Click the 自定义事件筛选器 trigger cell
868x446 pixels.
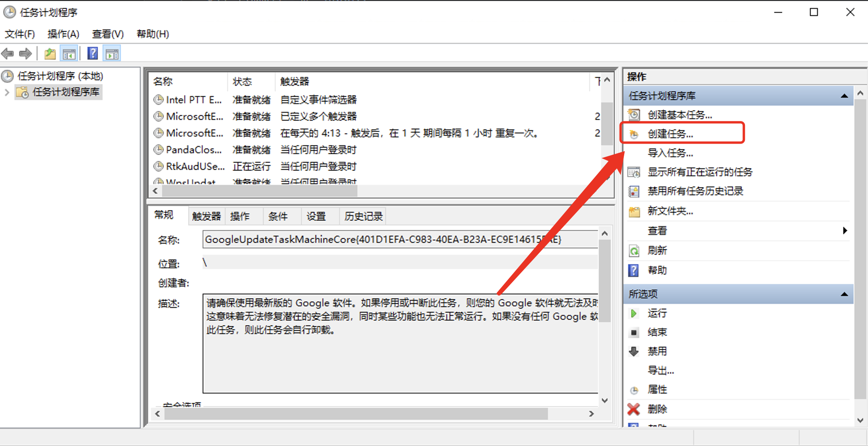(318, 100)
